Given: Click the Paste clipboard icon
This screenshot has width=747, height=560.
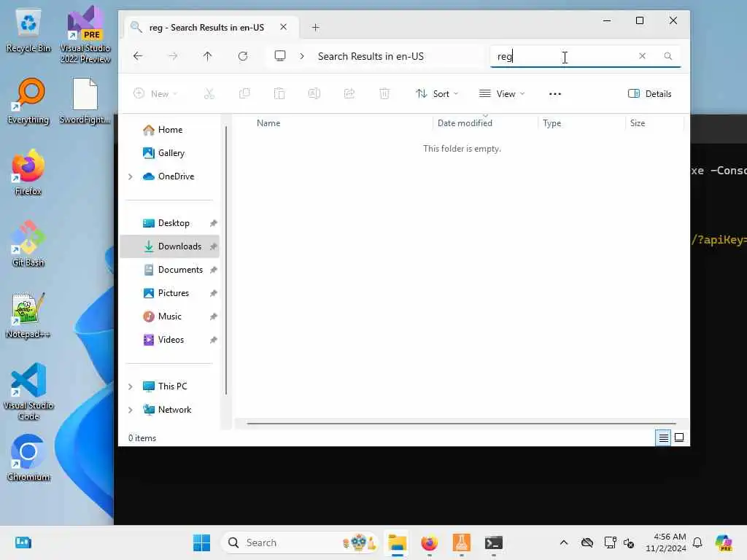Looking at the screenshot, I should pos(279,94).
